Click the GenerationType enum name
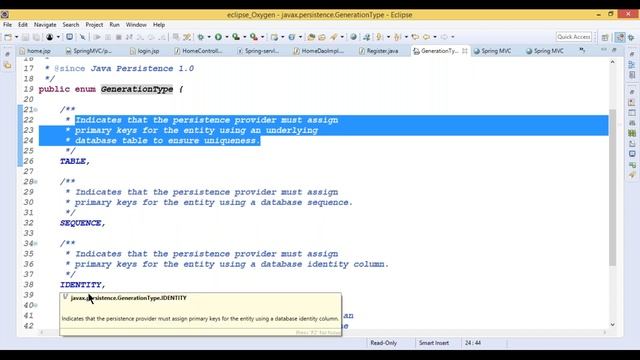This screenshot has height=360, width=640. [x=137, y=89]
